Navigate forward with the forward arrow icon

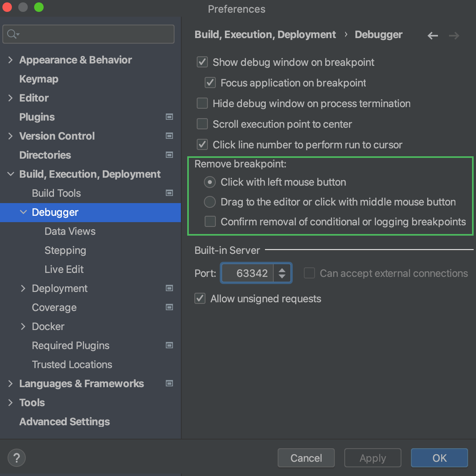(x=454, y=36)
